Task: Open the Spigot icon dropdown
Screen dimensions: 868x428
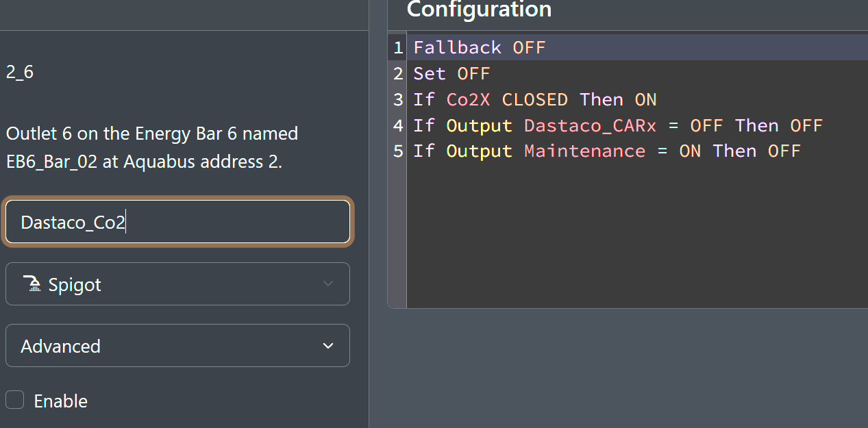Action: tap(177, 284)
